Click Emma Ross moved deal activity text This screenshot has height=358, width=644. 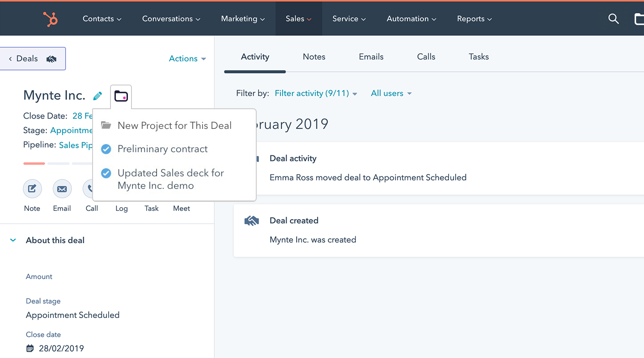[368, 178]
